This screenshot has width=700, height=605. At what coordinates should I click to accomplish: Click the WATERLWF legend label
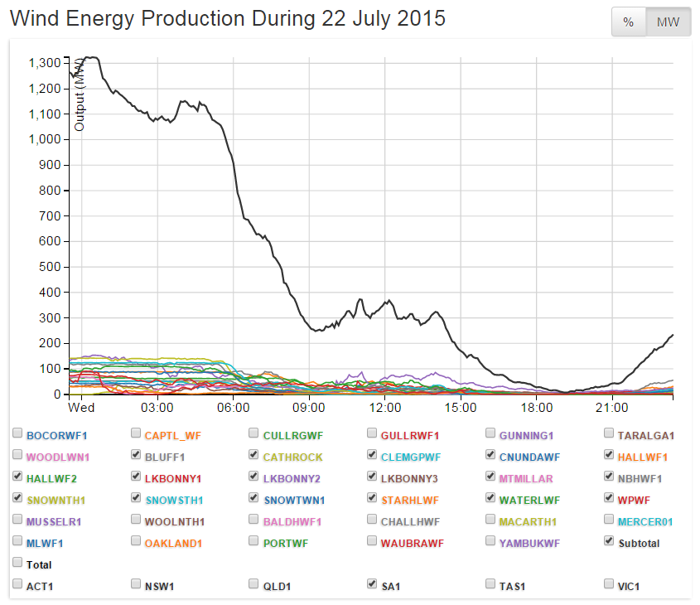[x=526, y=499]
